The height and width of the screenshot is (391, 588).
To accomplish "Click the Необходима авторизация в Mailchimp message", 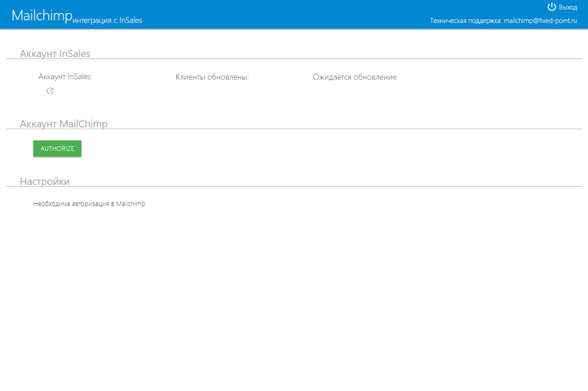I will [89, 204].
